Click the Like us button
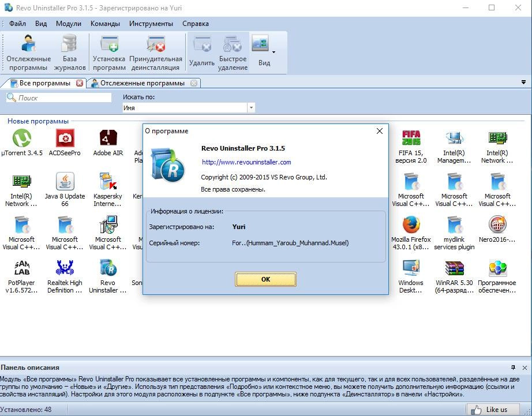532x416 pixels. pyautogui.click(x=493, y=410)
